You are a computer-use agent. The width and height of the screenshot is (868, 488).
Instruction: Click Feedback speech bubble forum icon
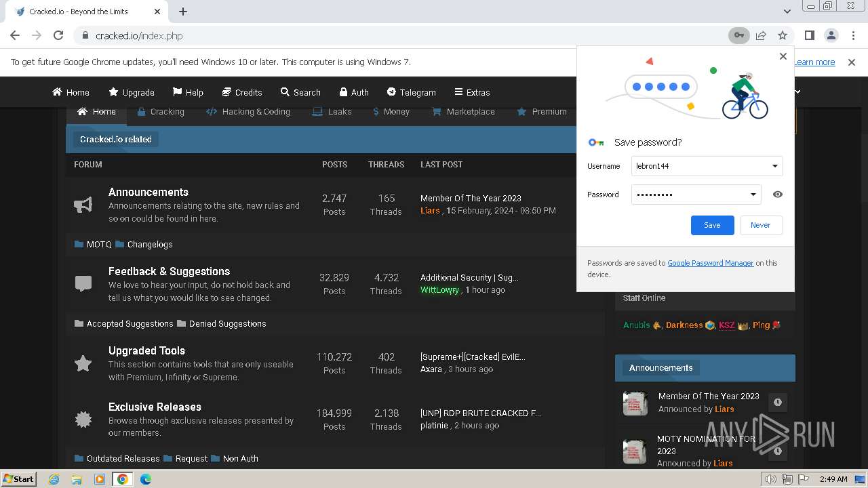point(83,284)
